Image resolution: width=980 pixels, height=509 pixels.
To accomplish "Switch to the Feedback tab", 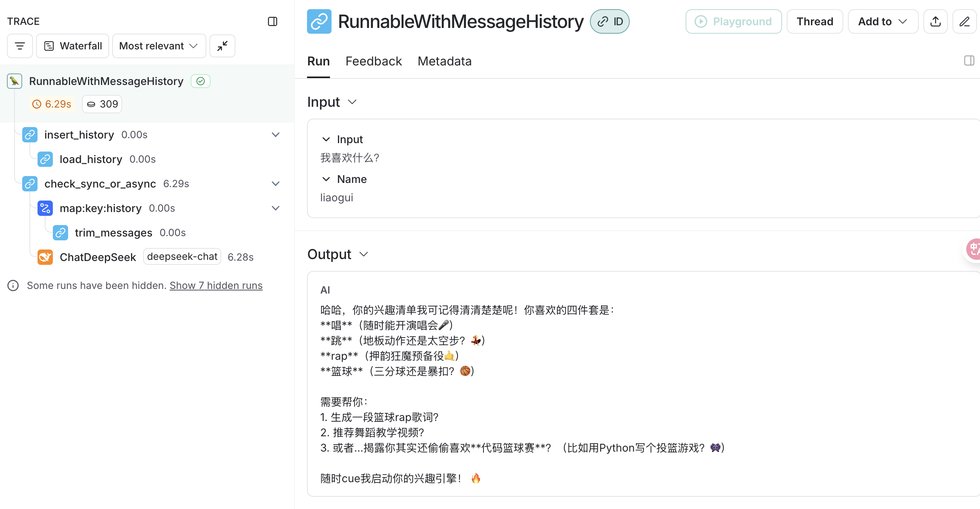I will click(x=374, y=61).
